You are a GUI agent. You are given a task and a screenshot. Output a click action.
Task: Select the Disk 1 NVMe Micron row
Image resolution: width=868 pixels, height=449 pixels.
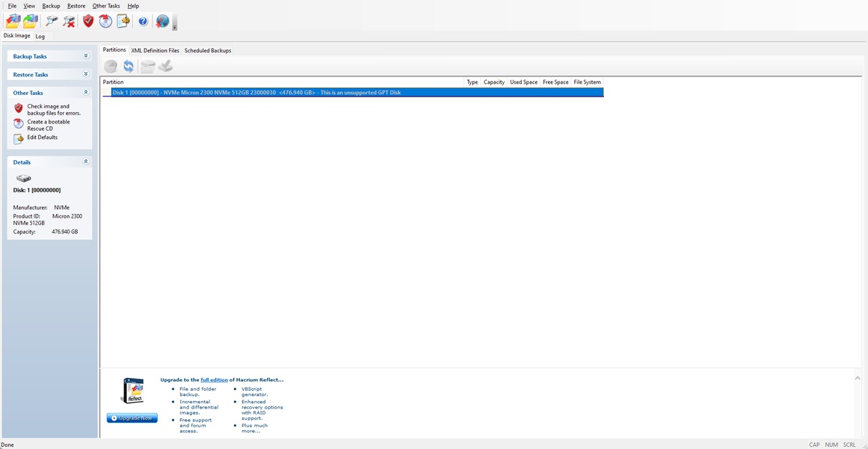coord(351,93)
